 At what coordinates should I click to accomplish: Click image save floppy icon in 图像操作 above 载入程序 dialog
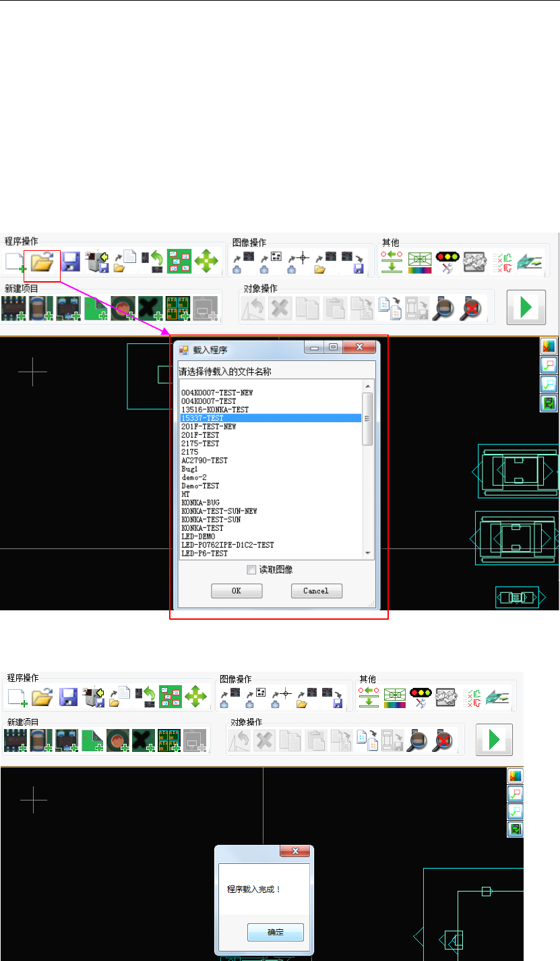353,262
